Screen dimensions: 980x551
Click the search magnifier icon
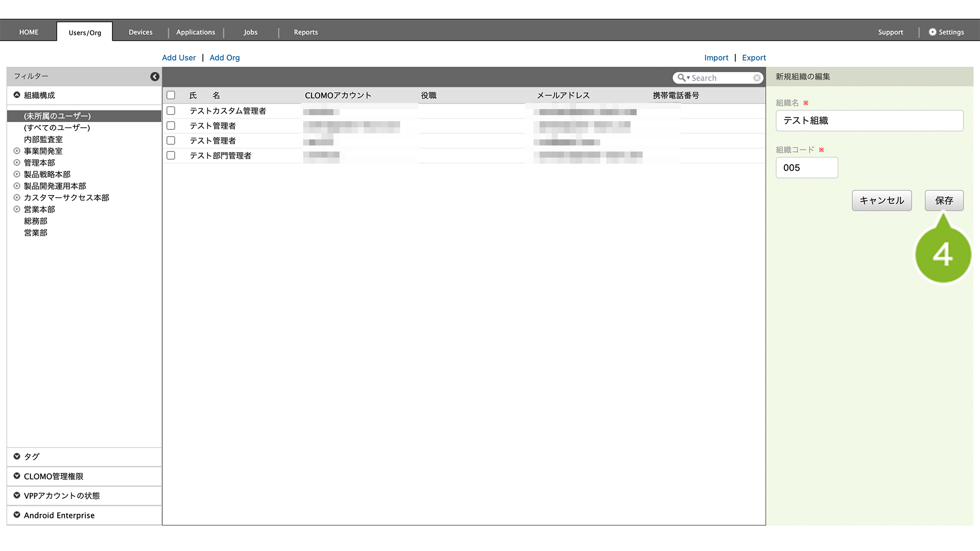[682, 78]
